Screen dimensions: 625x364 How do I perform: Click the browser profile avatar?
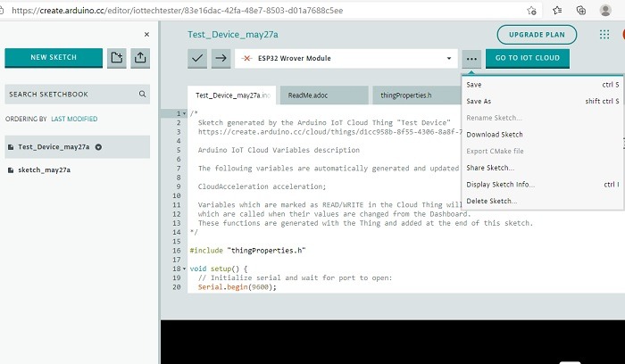605,11
